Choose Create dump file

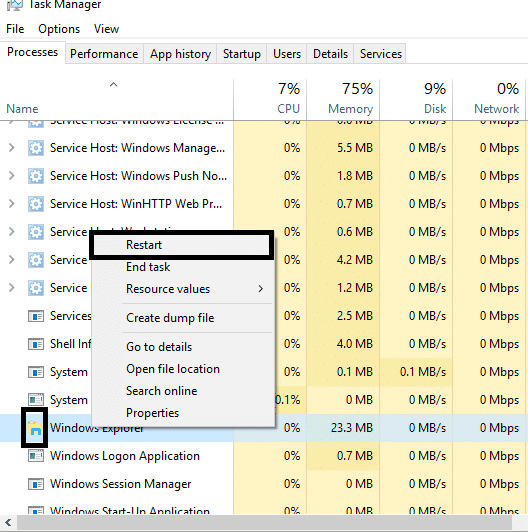(183, 318)
